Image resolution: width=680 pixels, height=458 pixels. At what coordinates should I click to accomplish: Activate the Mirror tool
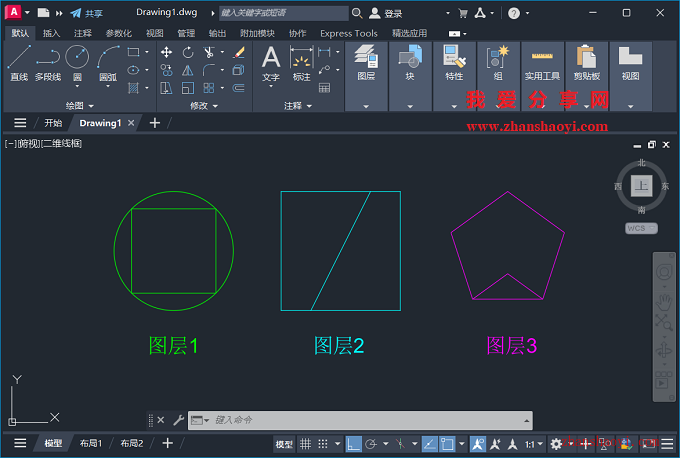click(x=188, y=70)
